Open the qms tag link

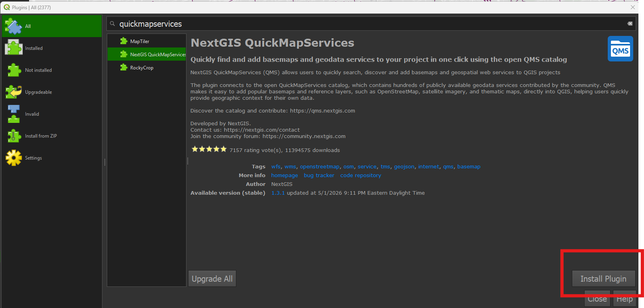[x=448, y=167]
